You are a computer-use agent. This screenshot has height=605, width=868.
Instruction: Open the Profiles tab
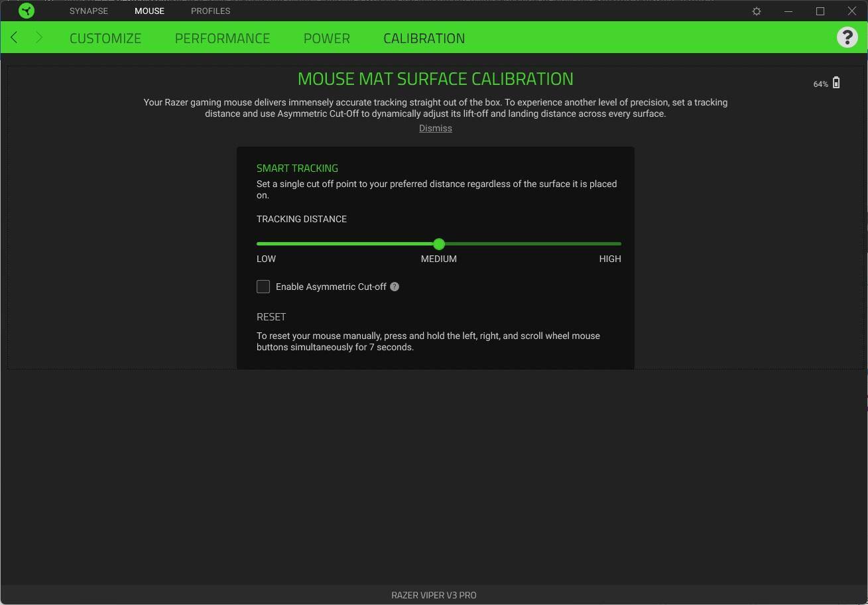click(x=210, y=11)
